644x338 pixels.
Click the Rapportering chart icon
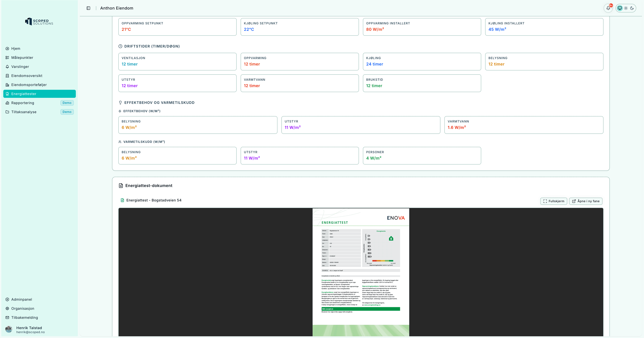[x=7, y=103]
